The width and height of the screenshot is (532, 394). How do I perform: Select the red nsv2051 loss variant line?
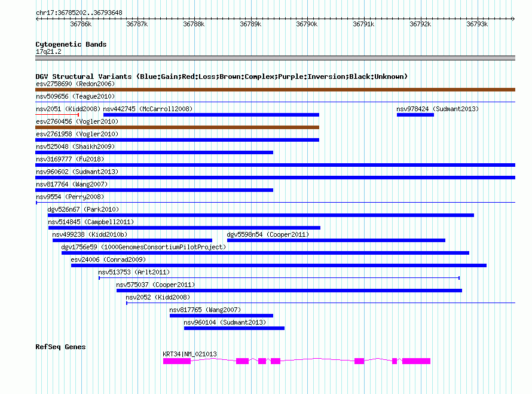(x=57, y=115)
